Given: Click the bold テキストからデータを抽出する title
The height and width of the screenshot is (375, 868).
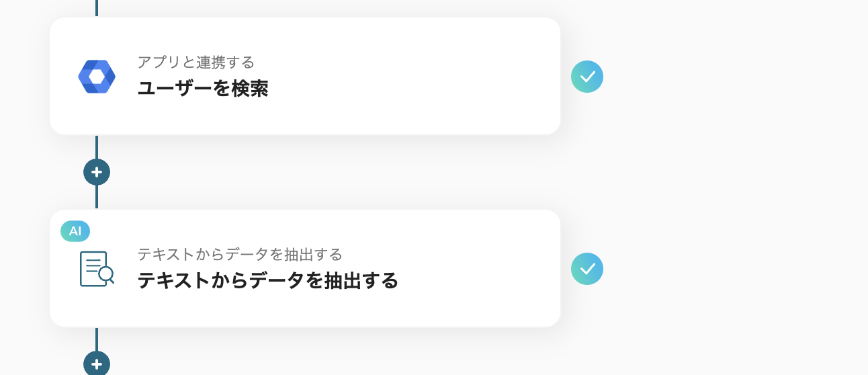Looking at the screenshot, I should (267, 281).
